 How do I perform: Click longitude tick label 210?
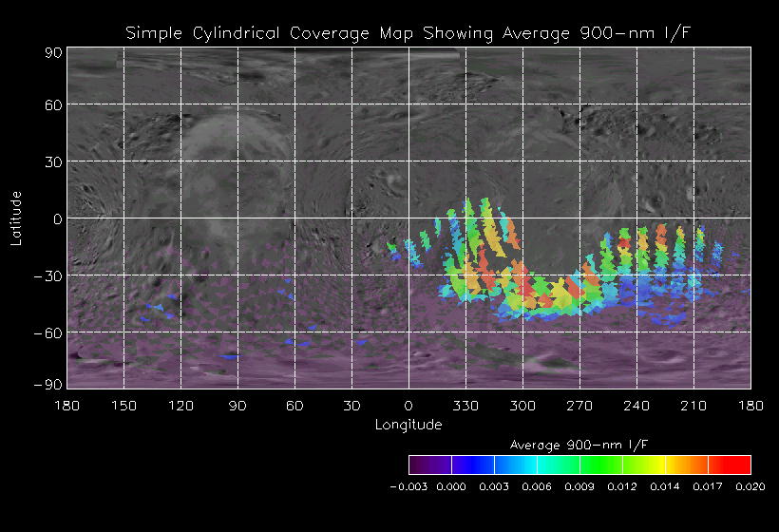[x=693, y=406]
